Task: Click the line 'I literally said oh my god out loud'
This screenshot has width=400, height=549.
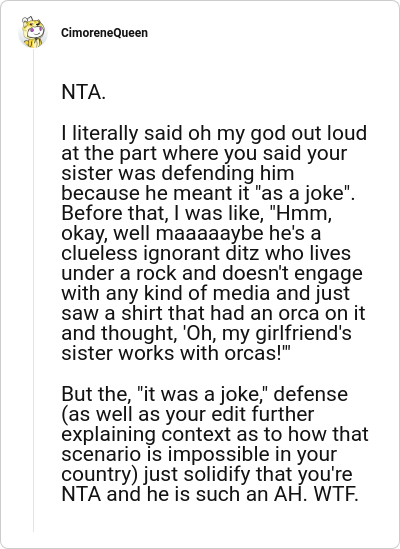Action: pos(214,134)
